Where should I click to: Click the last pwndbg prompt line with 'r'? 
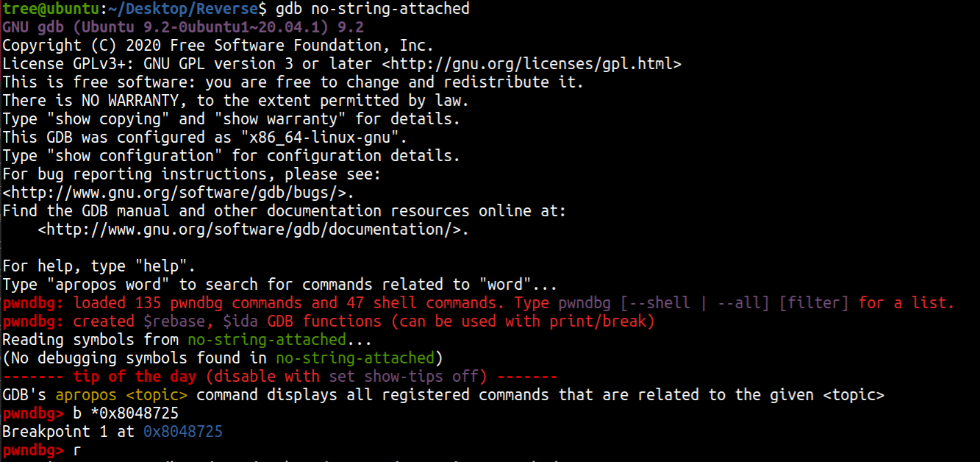pos(76,450)
